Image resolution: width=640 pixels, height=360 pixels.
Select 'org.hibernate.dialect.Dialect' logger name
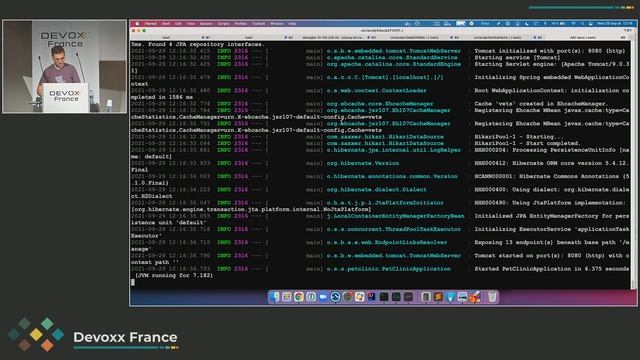pos(376,190)
